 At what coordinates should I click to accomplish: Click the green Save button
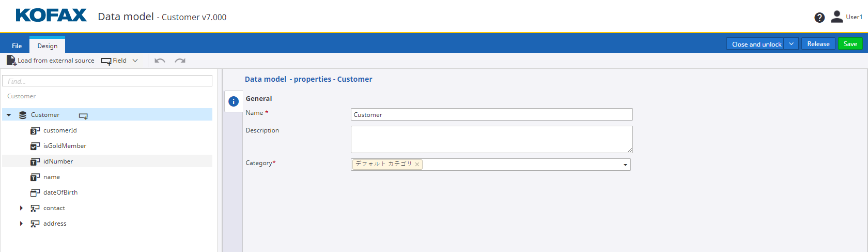pyautogui.click(x=850, y=44)
